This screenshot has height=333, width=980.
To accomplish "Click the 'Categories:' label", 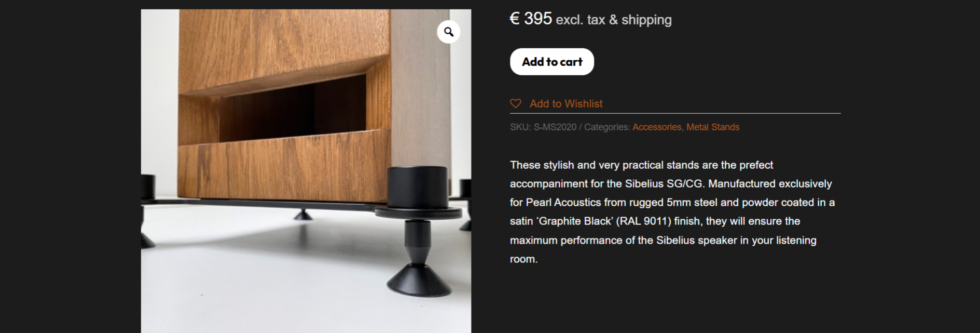I will pyautogui.click(x=607, y=127).
